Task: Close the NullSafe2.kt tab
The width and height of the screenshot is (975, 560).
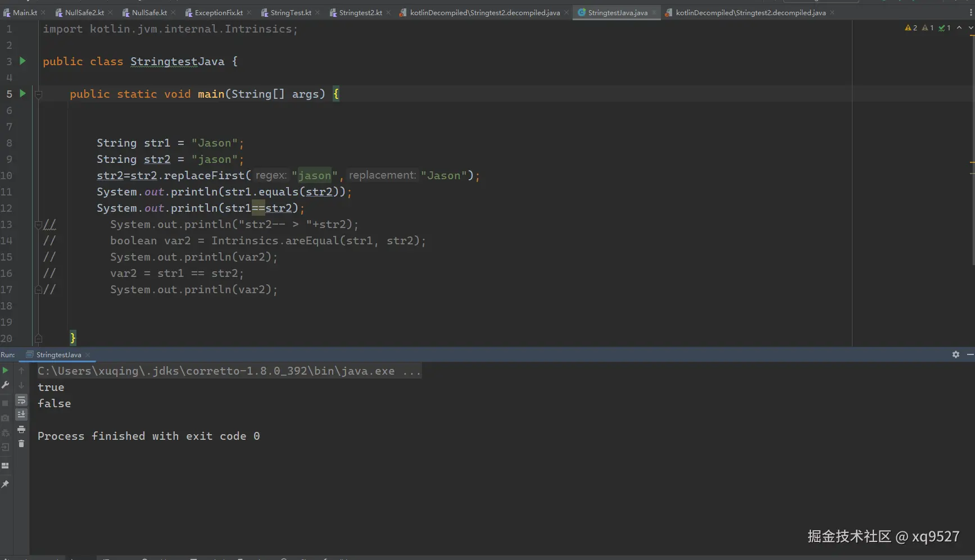Action: tap(110, 12)
